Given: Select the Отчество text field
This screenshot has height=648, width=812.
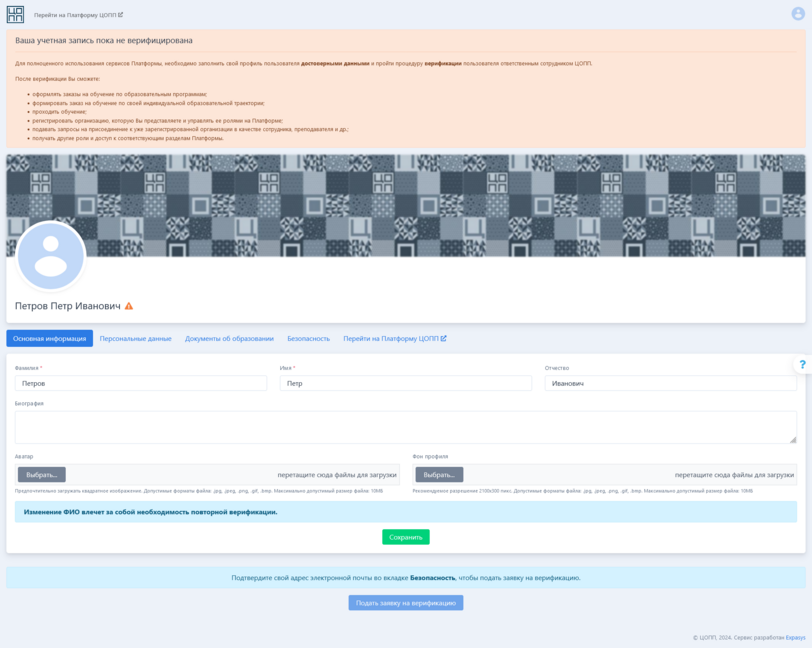Looking at the screenshot, I should tap(670, 383).
